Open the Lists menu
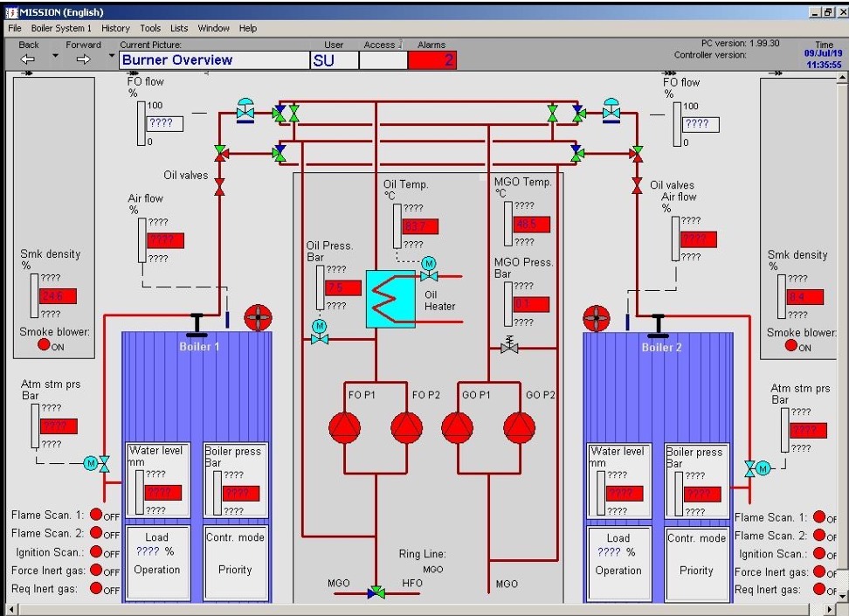 pyautogui.click(x=179, y=28)
